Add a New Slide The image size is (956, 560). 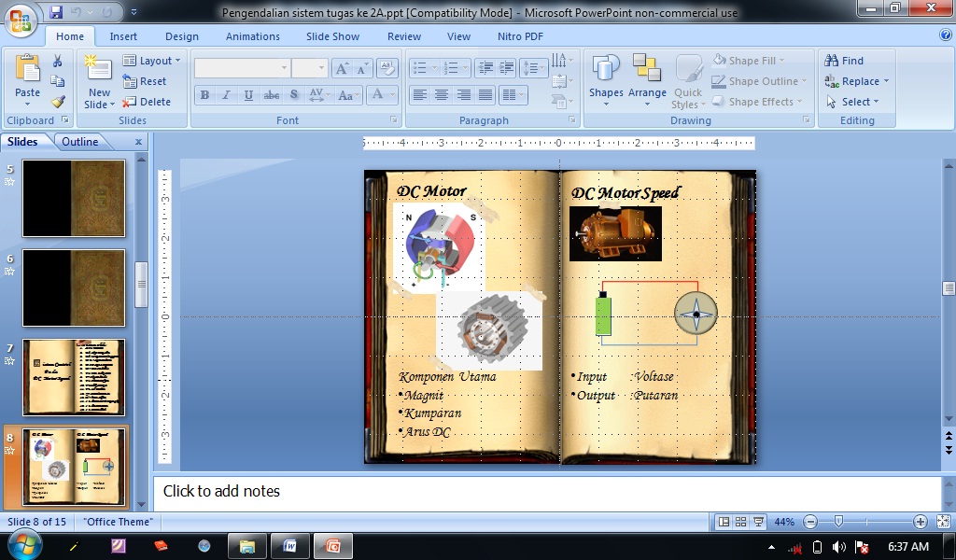pyautogui.click(x=99, y=81)
